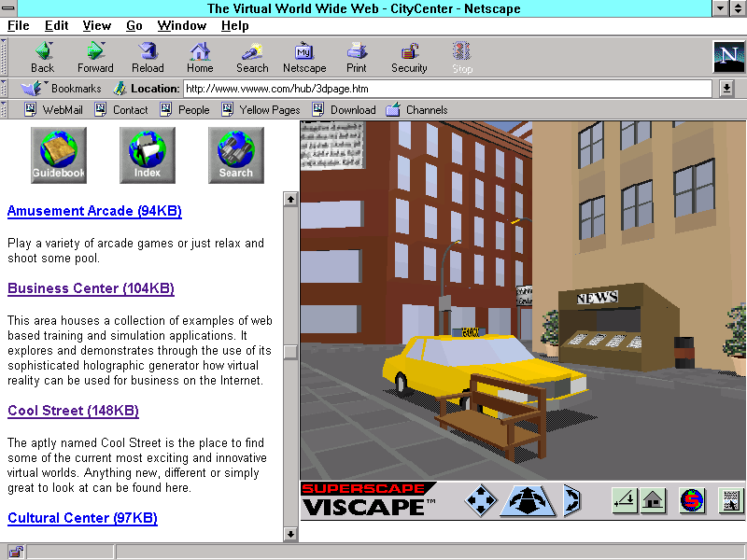This screenshot has height=560, width=747.
Task: Click the Viscape home position icon
Action: coord(653,500)
